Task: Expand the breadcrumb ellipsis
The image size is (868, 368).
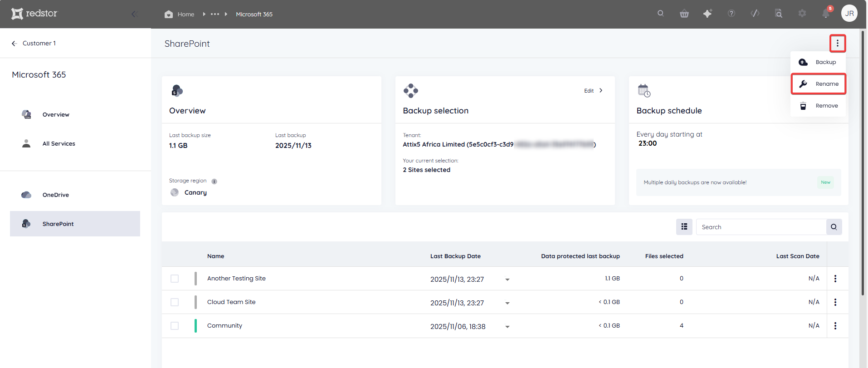Action: [215, 14]
